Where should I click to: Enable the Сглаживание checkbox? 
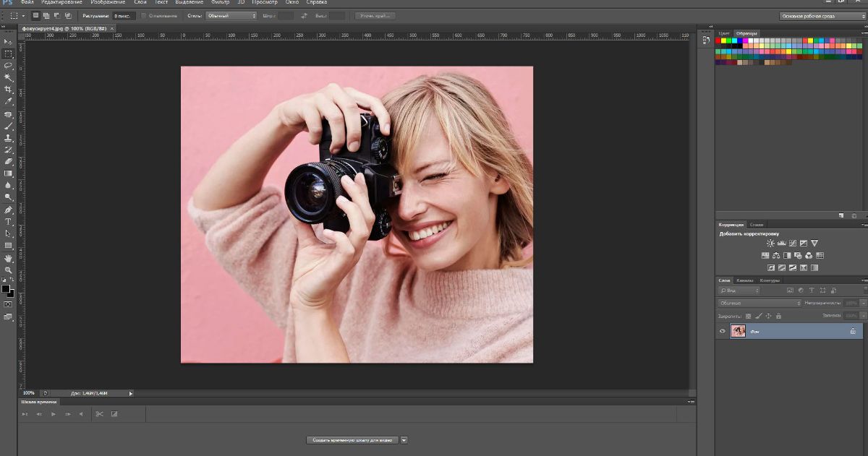[x=143, y=15]
